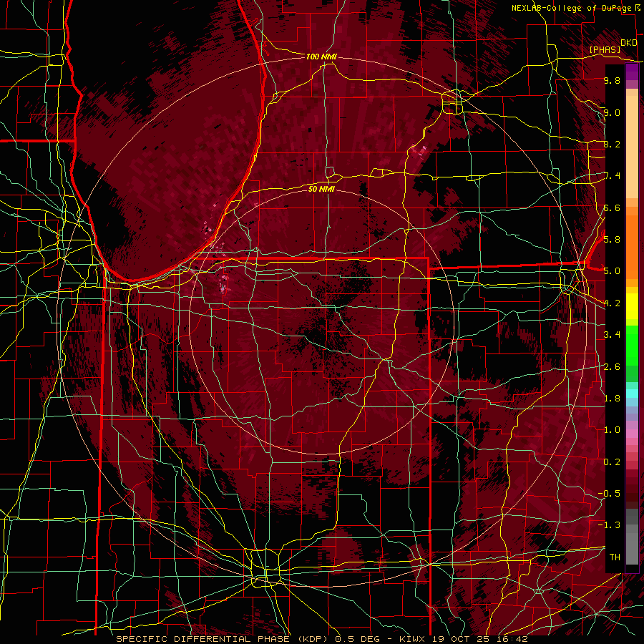Click the bright orange band in the legend
Image resolution: width=644 pixels, height=644 pixels.
(632, 246)
